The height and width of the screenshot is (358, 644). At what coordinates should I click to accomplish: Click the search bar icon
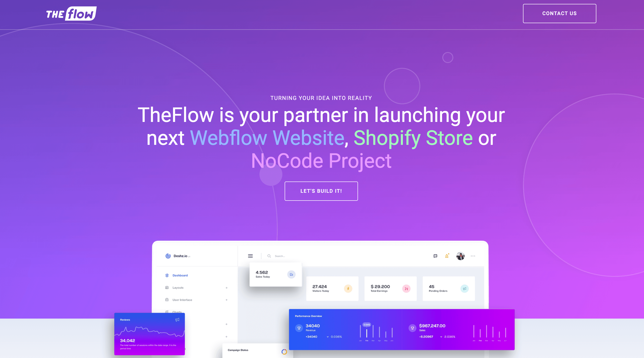[x=269, y=256]
